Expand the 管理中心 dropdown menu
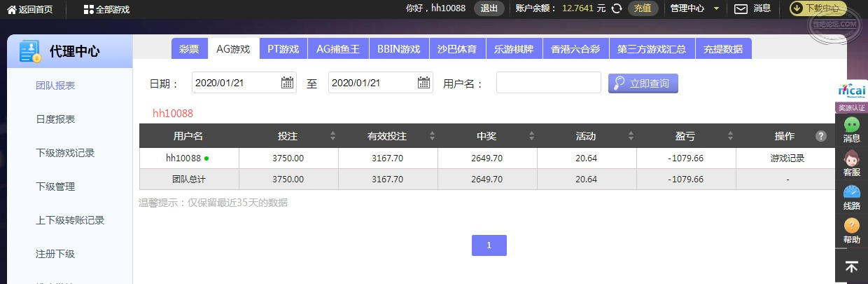Screen dimensions: 868x284 coord(694,8)
